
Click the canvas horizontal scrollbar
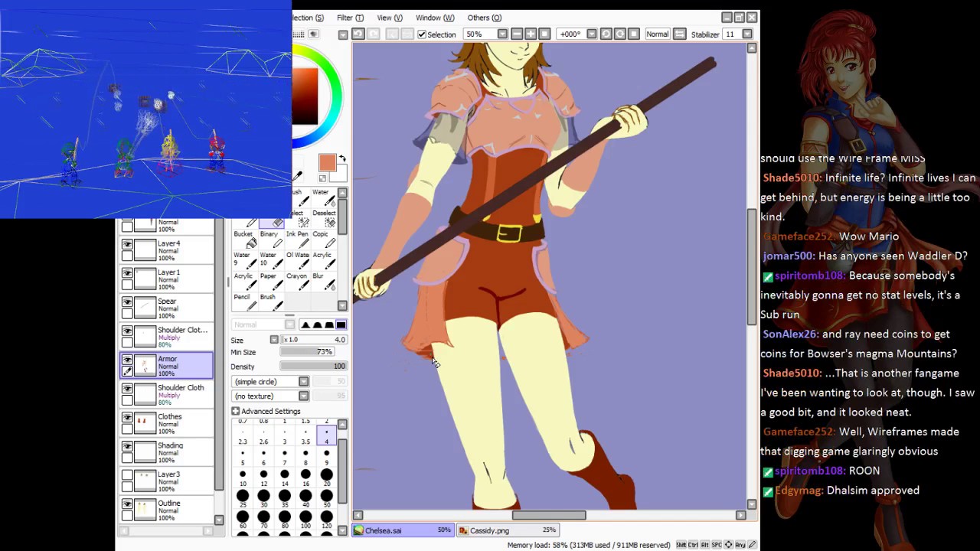pyautogui.click(x=548, y=515)
